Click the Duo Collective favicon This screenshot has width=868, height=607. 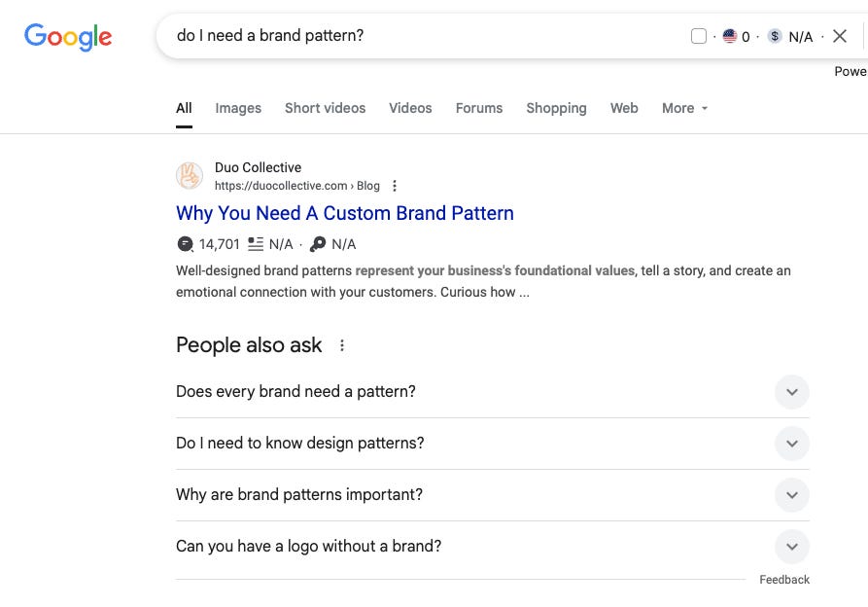[x=190, y=175]
